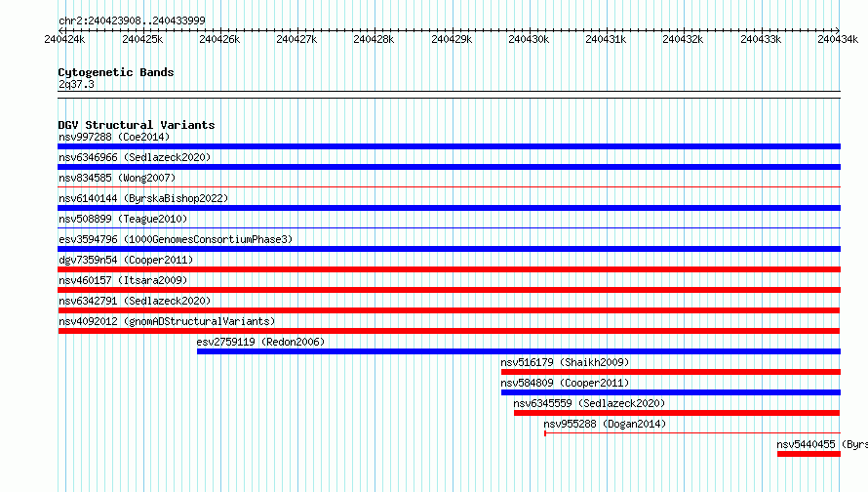This screenshot has height=492, width=868.
Task: Open nsv4092012 (gnomADStructuralVariants) label
Action: [167, 321]
